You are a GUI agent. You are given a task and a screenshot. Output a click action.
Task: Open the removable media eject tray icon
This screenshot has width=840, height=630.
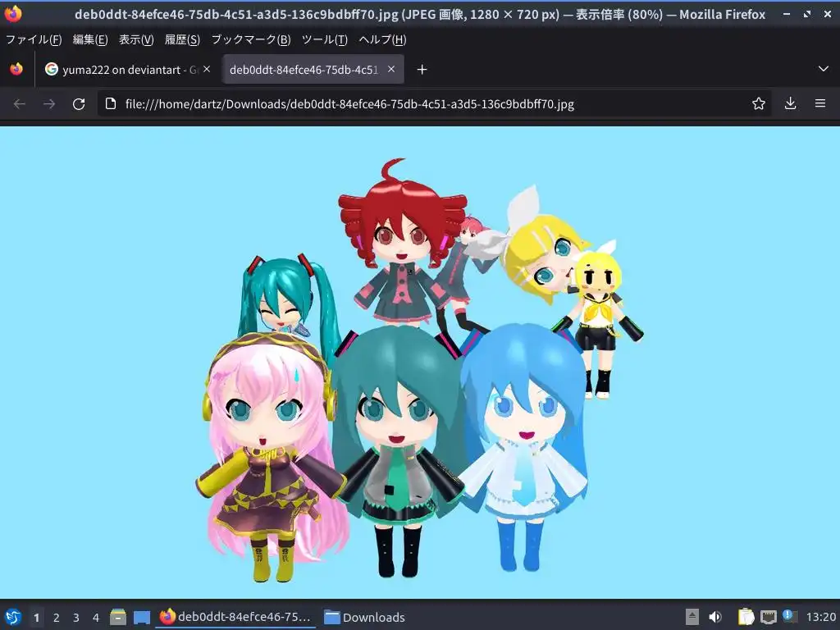coord(692,617)
